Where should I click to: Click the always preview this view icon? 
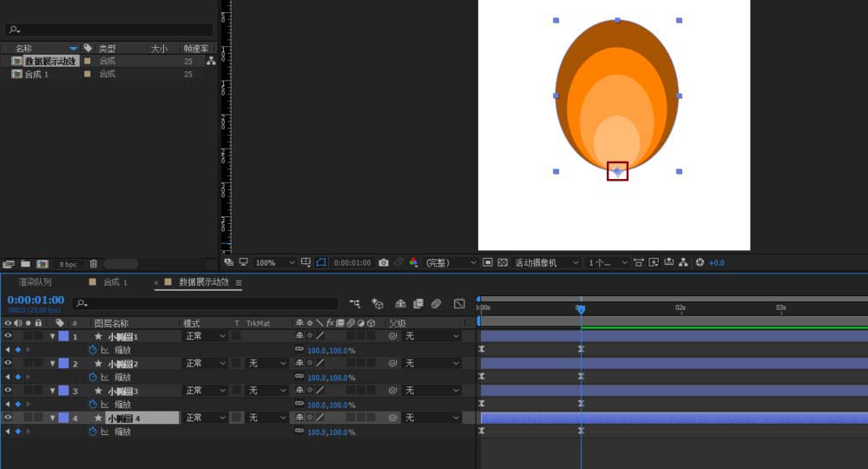point(228,262)
